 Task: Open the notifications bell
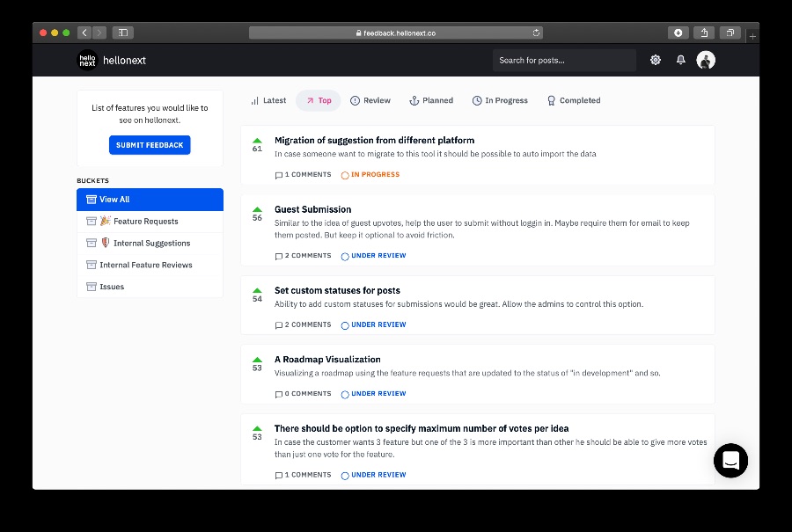tap(681, 60)
